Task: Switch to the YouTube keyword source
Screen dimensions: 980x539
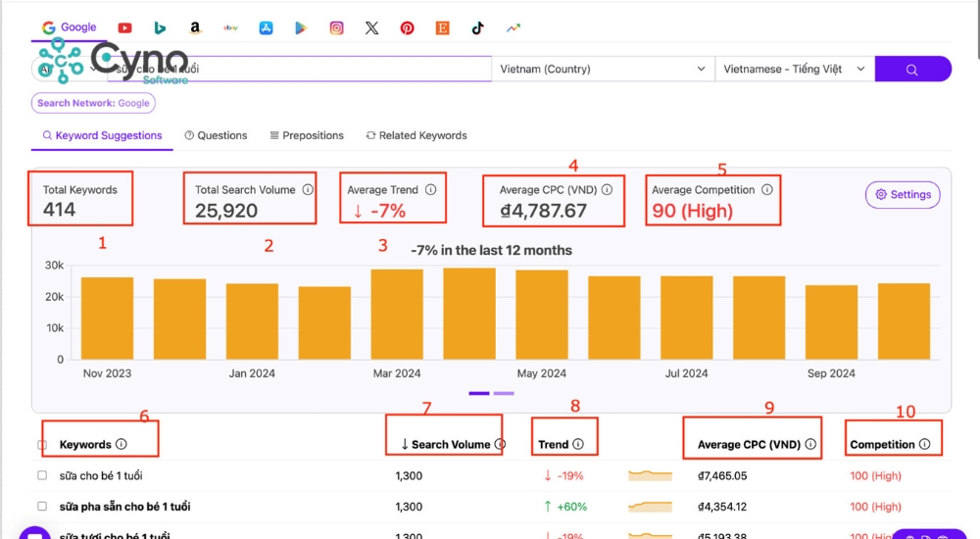Action: coord(124,28)
